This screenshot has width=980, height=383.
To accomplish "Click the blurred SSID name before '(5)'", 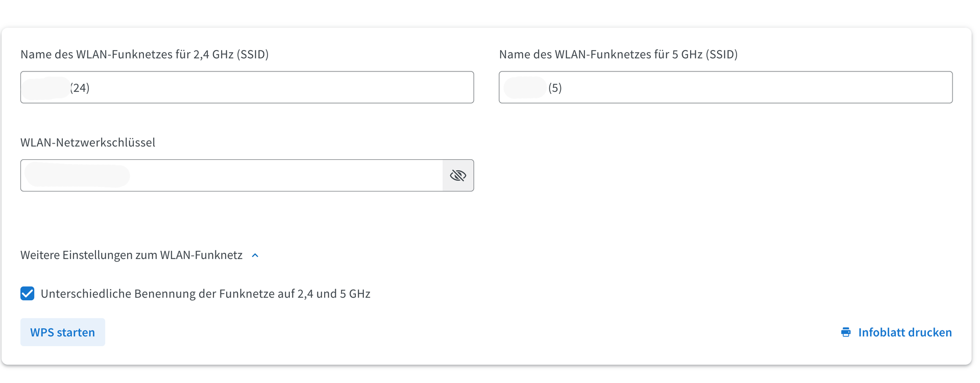I will [525, 88].
